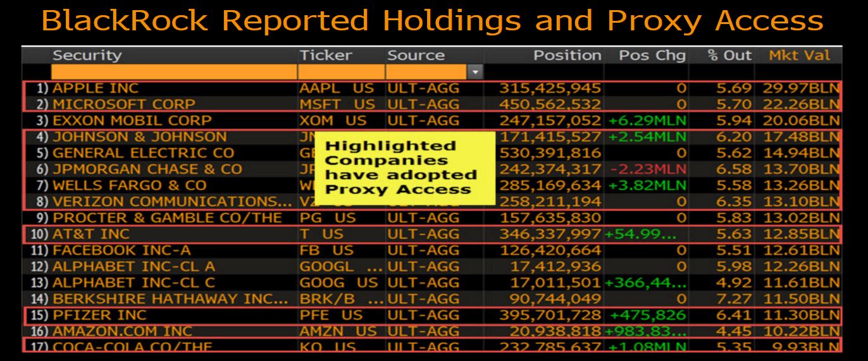
Task: Click Microsoft's position value 450,562,532
Action: [x=550, y=104]
